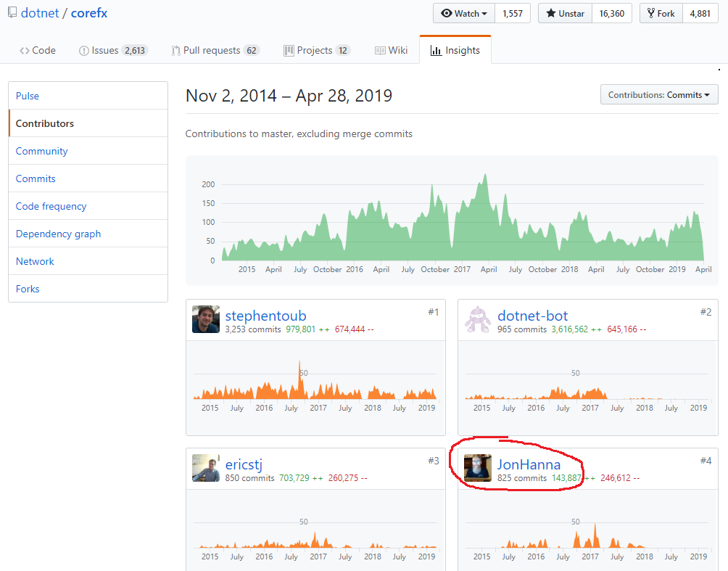
Task: Click the Projects board icon
Action: coord(289,51)
